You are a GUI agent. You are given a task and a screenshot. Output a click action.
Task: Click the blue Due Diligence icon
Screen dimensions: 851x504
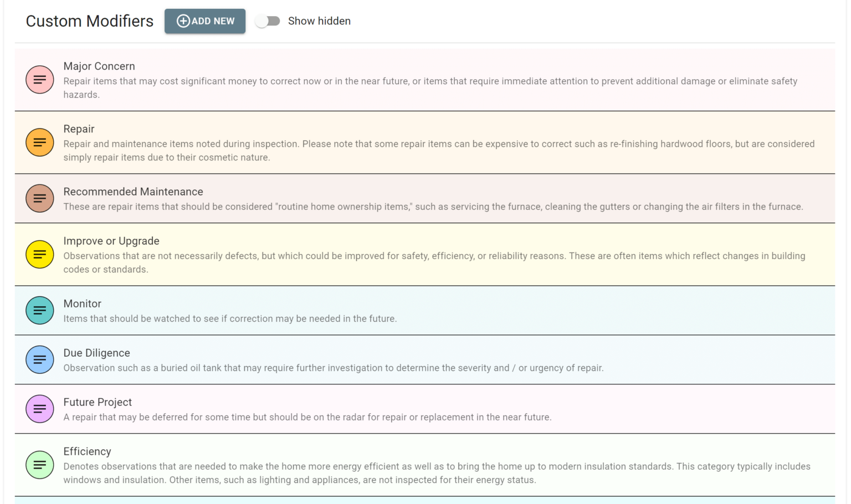tap(39, 359)
